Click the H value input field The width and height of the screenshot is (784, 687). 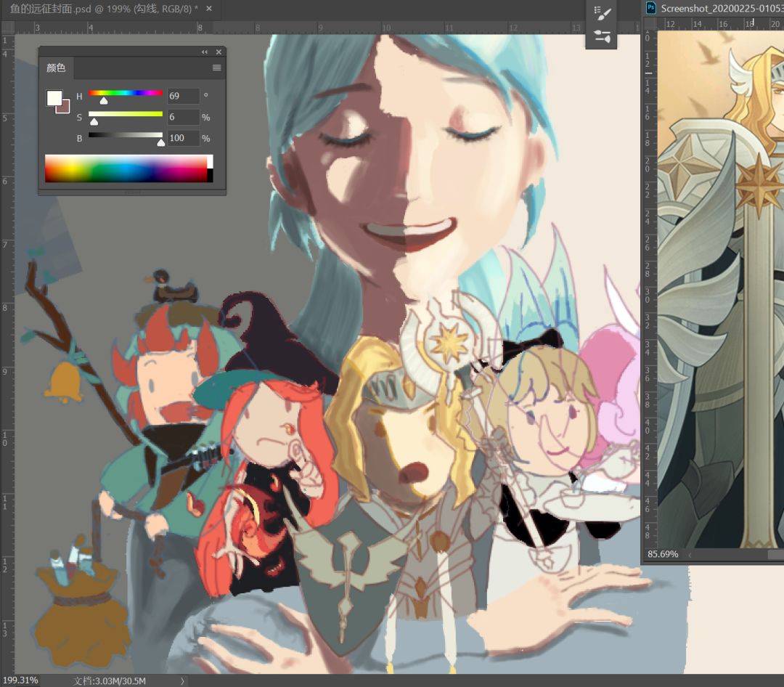pos(183,96)
